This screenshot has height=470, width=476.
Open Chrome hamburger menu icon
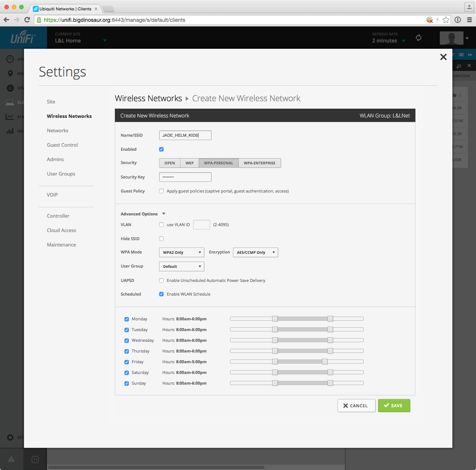click(x=469, y=20)
